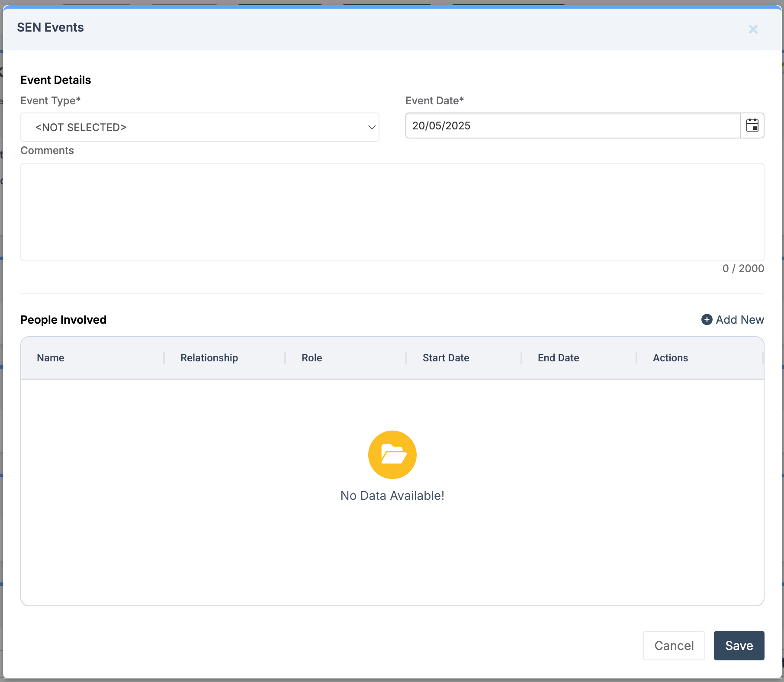The height and width of the screenshot is (682, 784).
Task: Click the plus icon beside Add New
Action: (707, 320)
